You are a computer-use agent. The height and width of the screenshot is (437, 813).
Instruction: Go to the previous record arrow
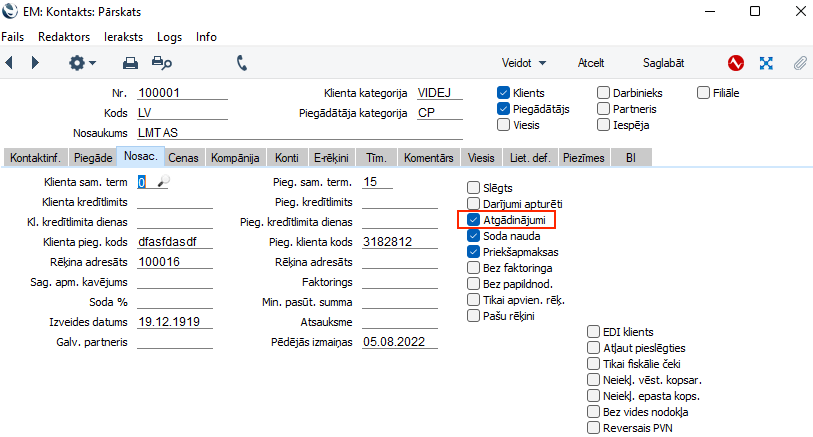pyautogui.click(x=10, y=63)
